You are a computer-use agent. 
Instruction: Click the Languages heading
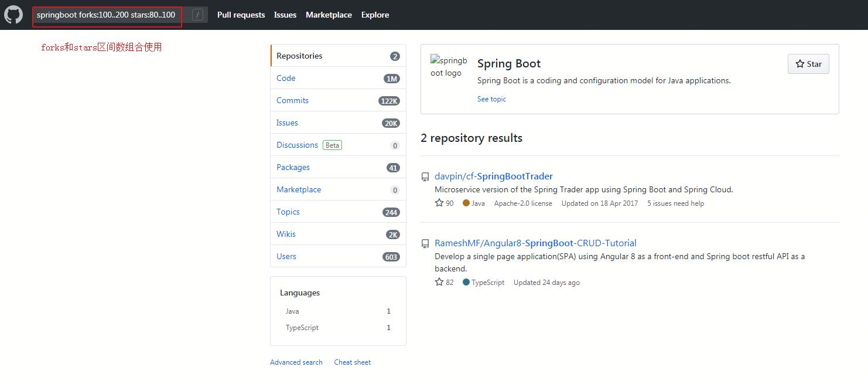tap(300, 293)
